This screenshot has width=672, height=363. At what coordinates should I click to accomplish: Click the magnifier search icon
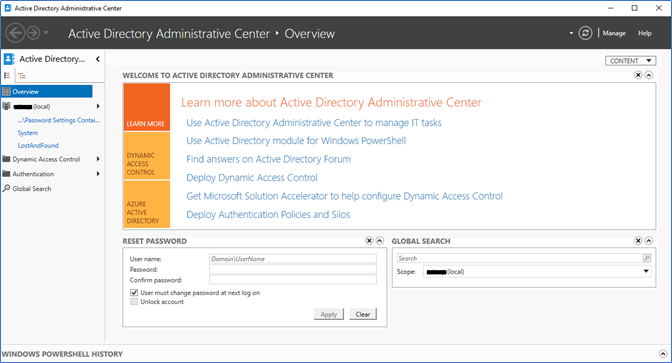click(x=647, y=258)
